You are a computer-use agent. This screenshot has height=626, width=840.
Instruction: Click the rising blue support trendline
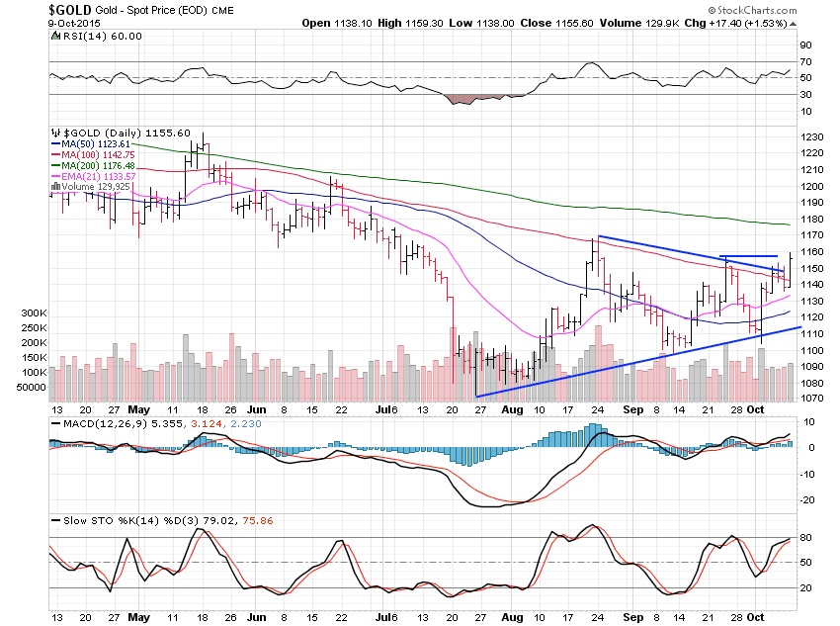coord(638,362)
